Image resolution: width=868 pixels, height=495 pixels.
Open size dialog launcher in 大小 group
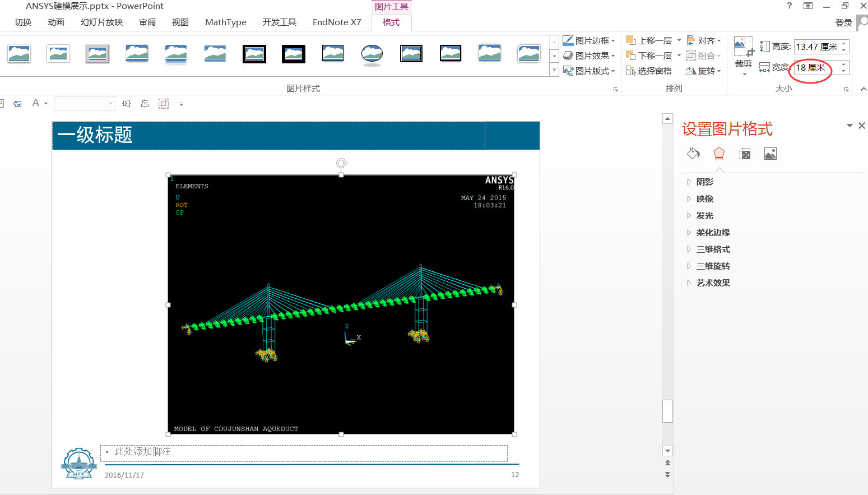point(846,89)
